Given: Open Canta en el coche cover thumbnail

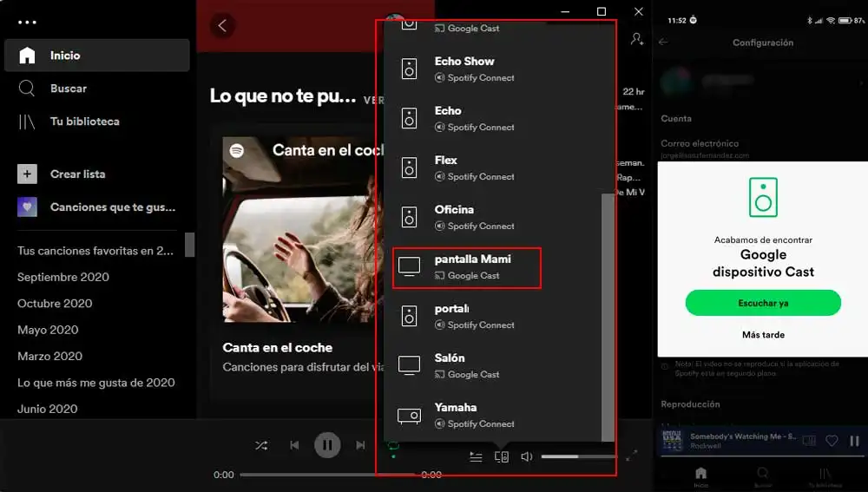Looking at the screenshot, I should [x=303, y=229].
